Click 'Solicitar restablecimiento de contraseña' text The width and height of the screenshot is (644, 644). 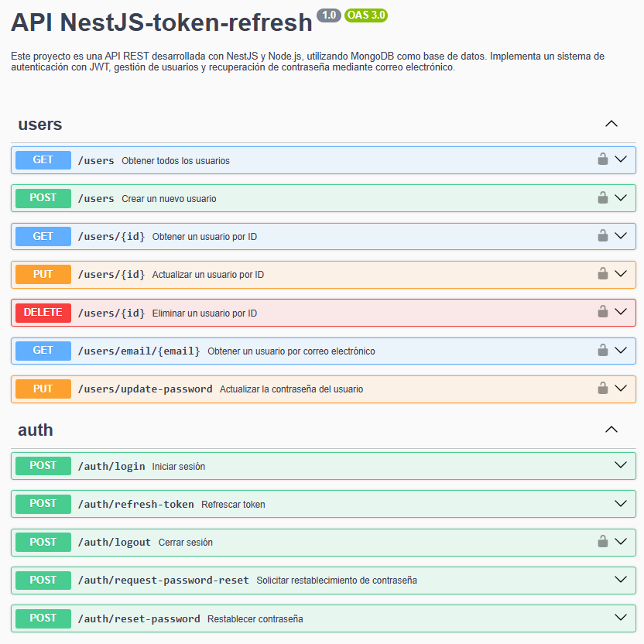[337, 581]
